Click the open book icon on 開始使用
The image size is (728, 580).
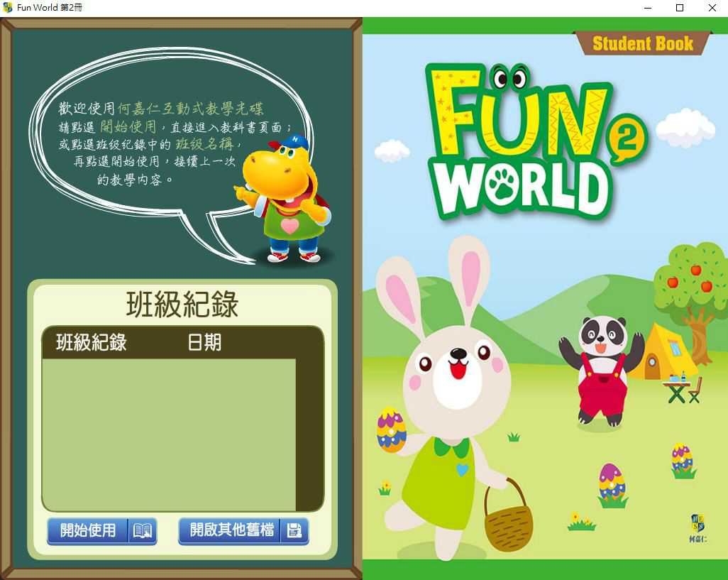[x=142, y=531]
